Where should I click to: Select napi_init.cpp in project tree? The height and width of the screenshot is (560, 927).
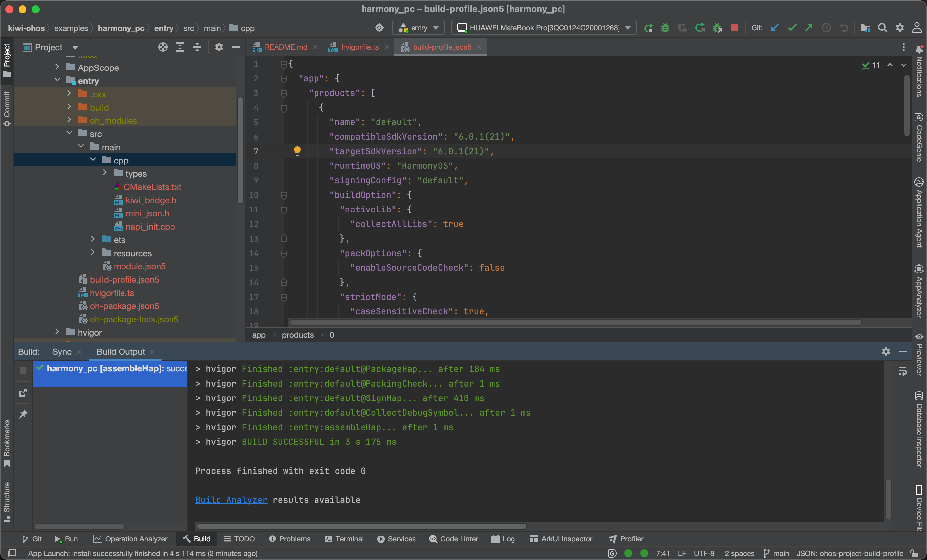[150, 226]
